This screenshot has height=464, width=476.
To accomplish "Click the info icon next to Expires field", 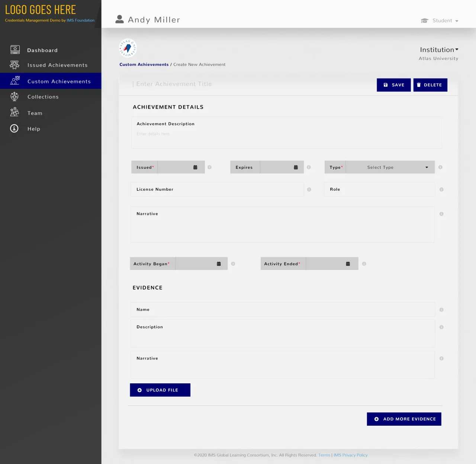I will (309, 167).
